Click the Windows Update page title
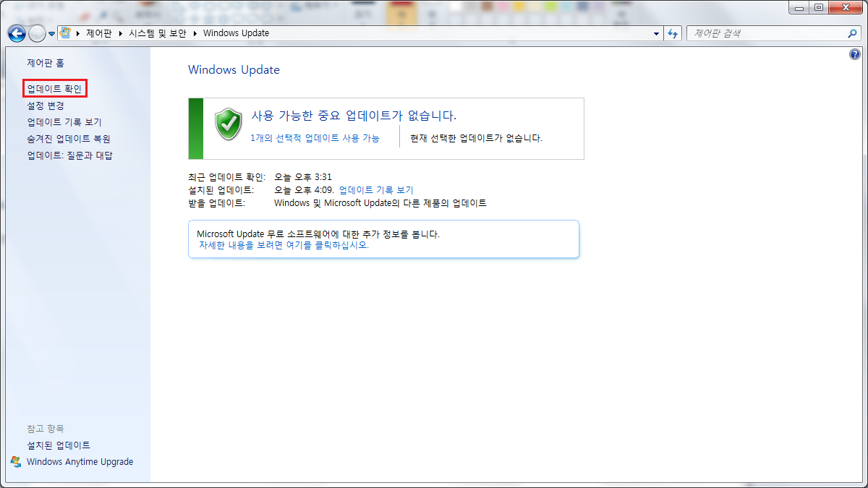 click(x=234, y=70)
